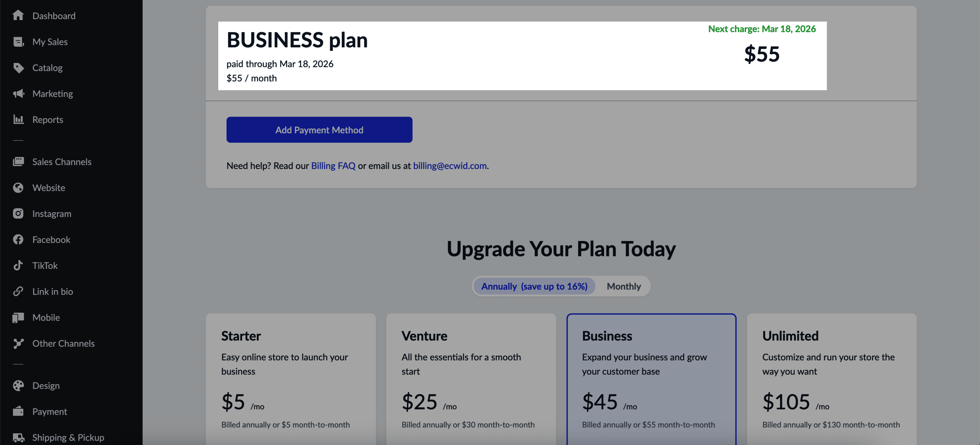980x445 pixels.
Task: Switch billing toggle to Monthly
Action: [624, 286]
